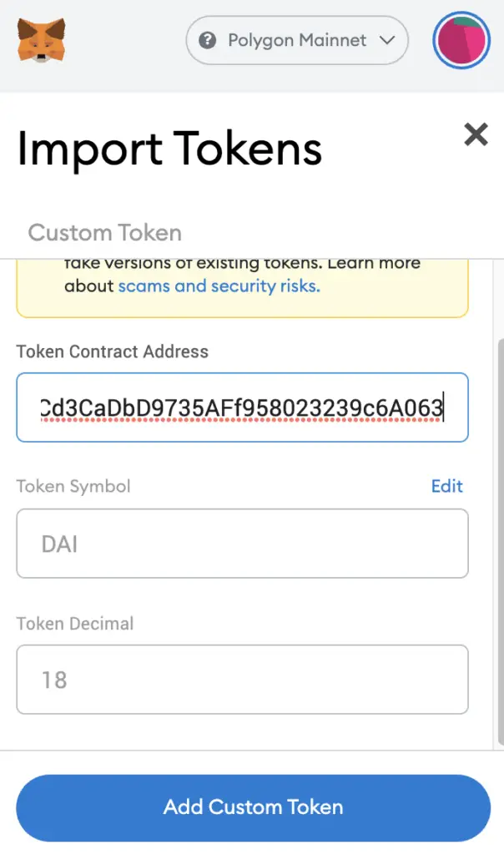Open the Polygon Mainnet network selector
This screenshot has height=855, width=504.
click(x=297, y=40)
